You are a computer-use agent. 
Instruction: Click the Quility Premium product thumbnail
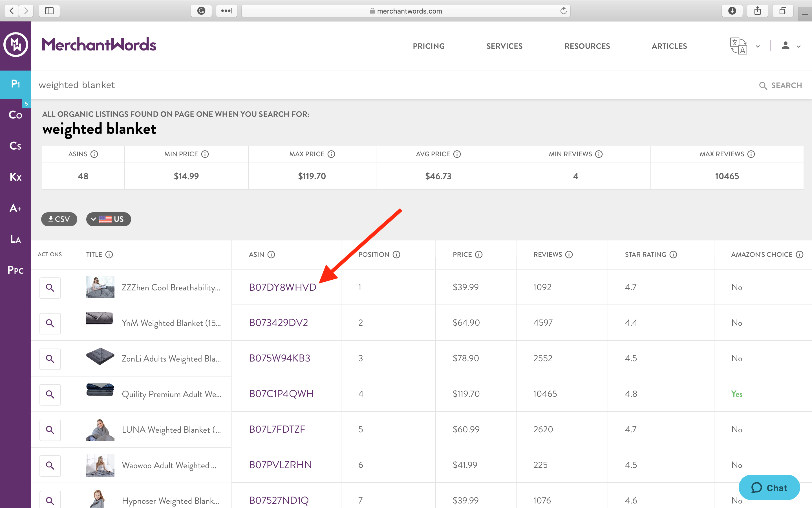[x=100, y=390]
